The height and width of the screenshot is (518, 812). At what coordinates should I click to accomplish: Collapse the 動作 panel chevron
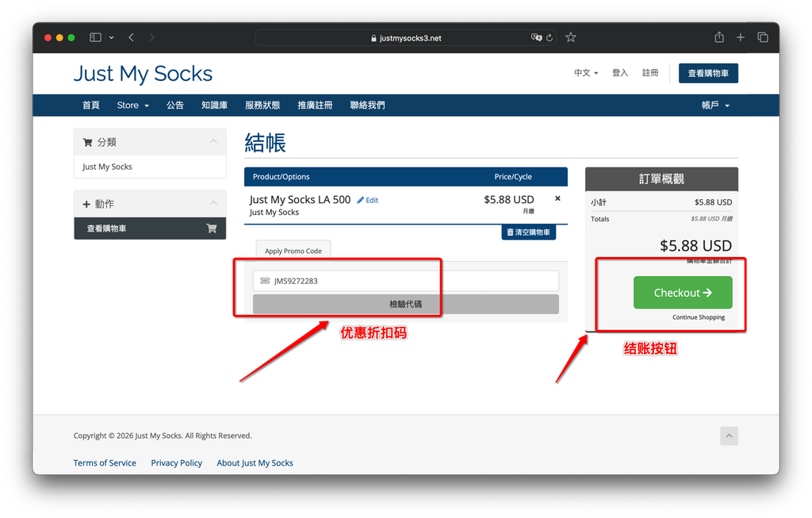coord(213,203)
